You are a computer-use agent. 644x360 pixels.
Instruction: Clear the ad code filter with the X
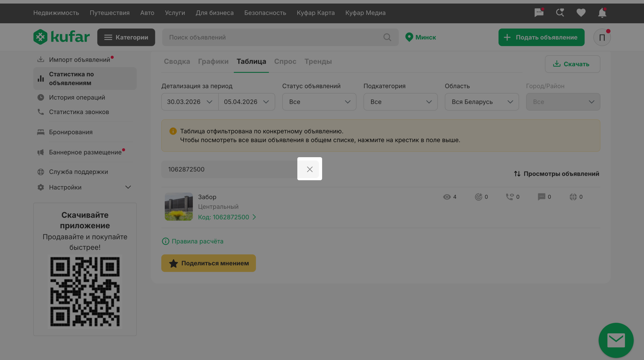[x=310, y=169]
